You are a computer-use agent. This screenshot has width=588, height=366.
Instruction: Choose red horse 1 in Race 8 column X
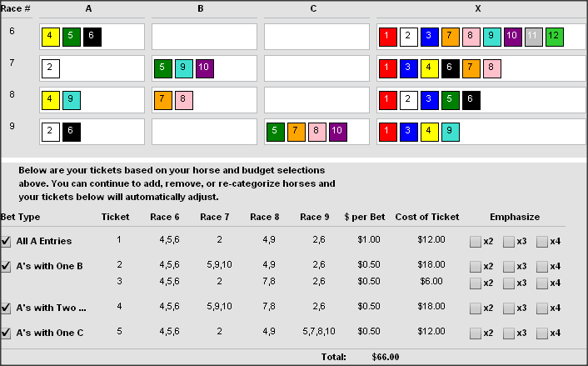(388, 100)
